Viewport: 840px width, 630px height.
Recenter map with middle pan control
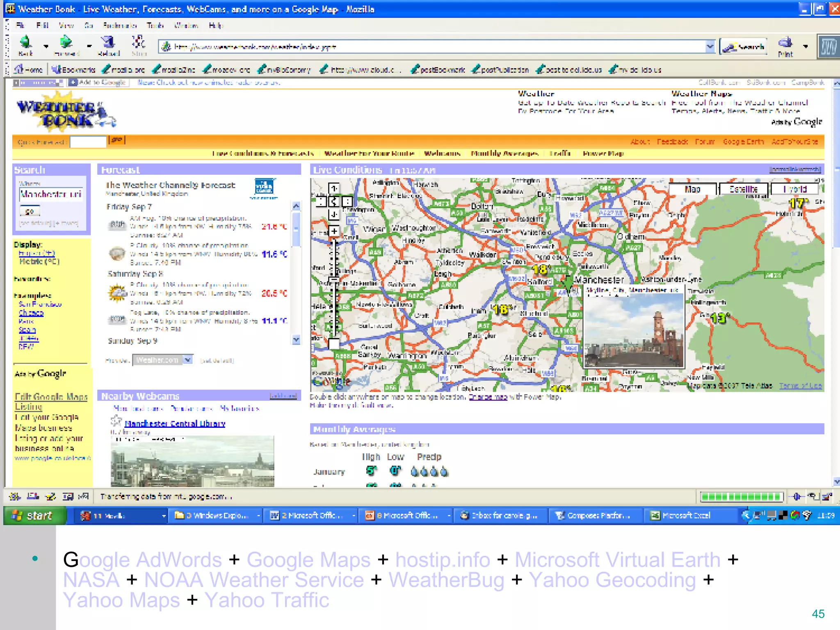(x=334, y=201)
